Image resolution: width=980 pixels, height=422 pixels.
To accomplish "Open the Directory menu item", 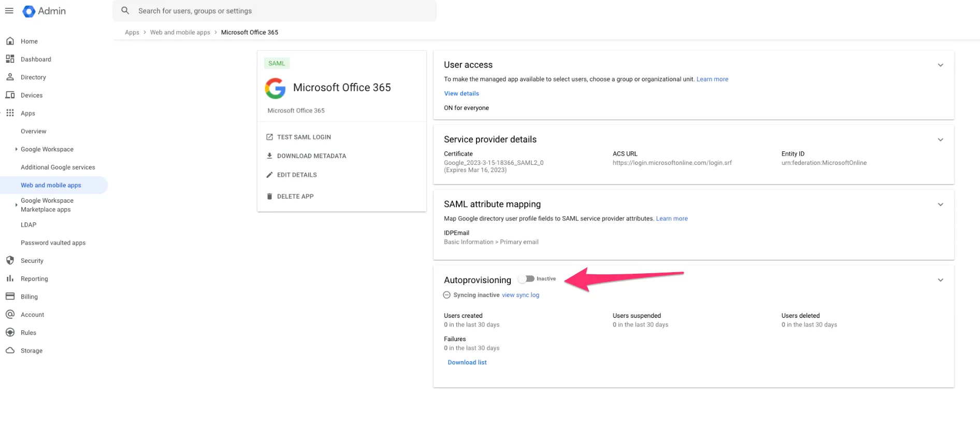I will click(33, 77).
